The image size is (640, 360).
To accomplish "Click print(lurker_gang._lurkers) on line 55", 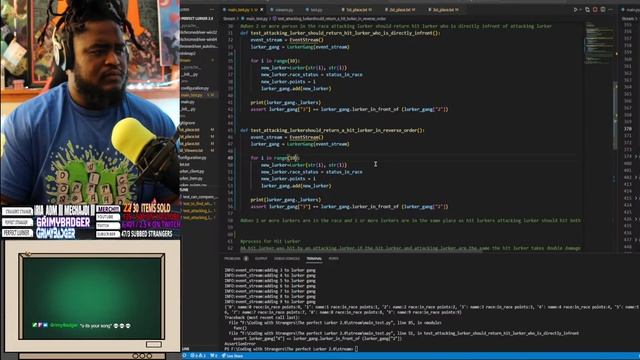I will point(286,200).
